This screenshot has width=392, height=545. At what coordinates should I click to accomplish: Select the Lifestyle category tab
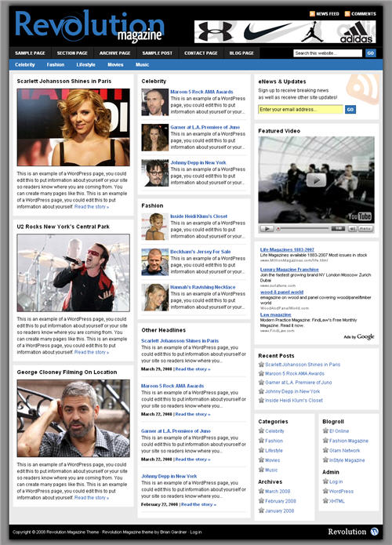point(85,64)
